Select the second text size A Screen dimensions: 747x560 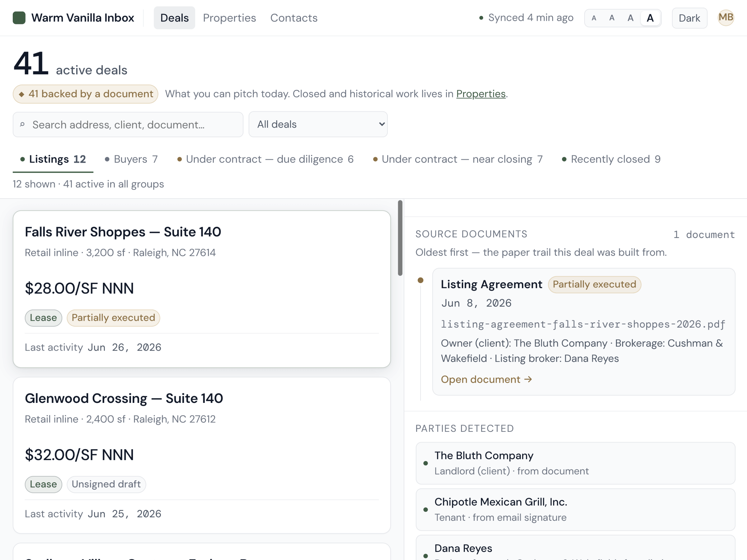612,18
